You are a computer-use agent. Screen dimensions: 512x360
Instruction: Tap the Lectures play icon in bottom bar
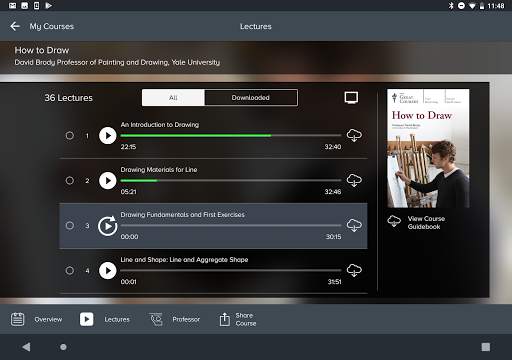[87, 319]
